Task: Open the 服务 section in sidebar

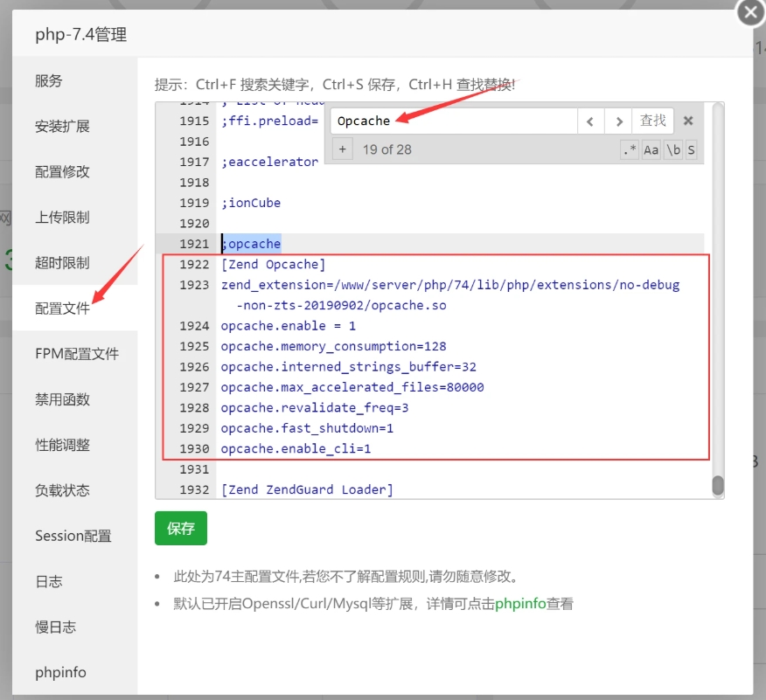Action: [x=49, y=81]
